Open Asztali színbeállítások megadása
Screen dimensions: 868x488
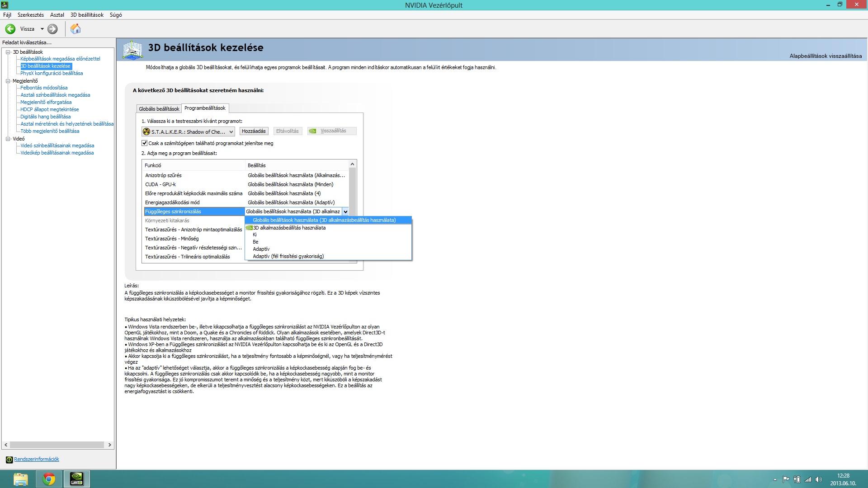pyautogui.click(x=55, y=95)
